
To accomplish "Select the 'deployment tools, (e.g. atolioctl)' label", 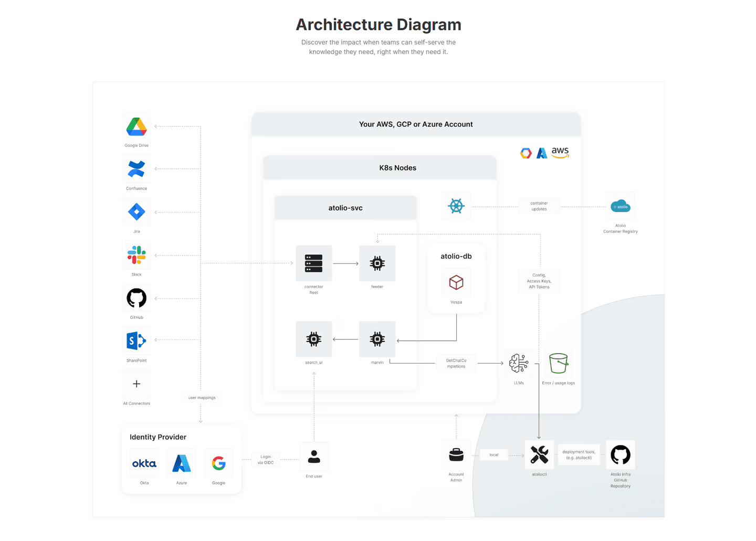I will coord(579,455).
